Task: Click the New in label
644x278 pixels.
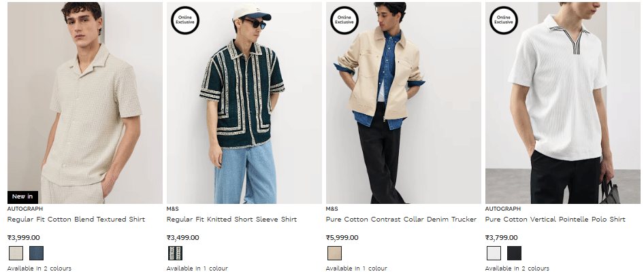Action: click(x=22, y=196)
